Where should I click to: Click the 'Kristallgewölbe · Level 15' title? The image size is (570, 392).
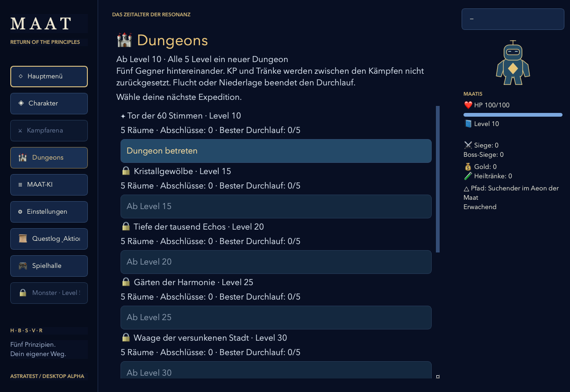click(x=182, y=171)
